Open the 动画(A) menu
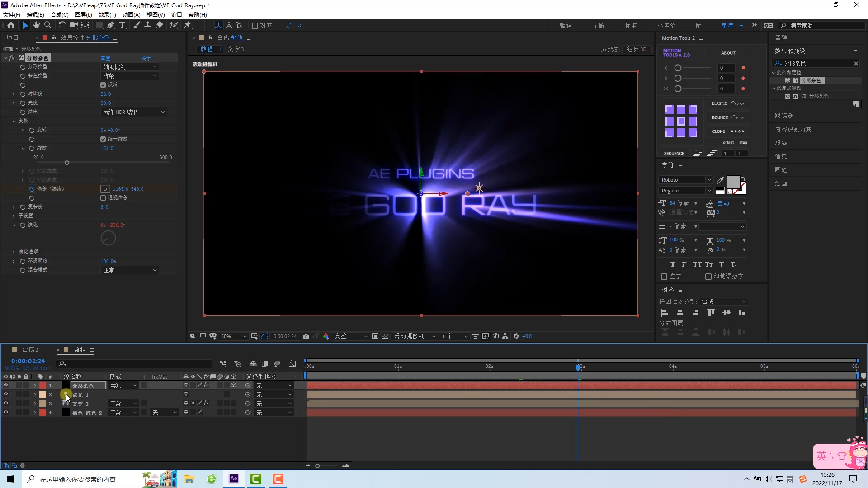The height and width of the screenshot is (488, 868). point(131,15)
